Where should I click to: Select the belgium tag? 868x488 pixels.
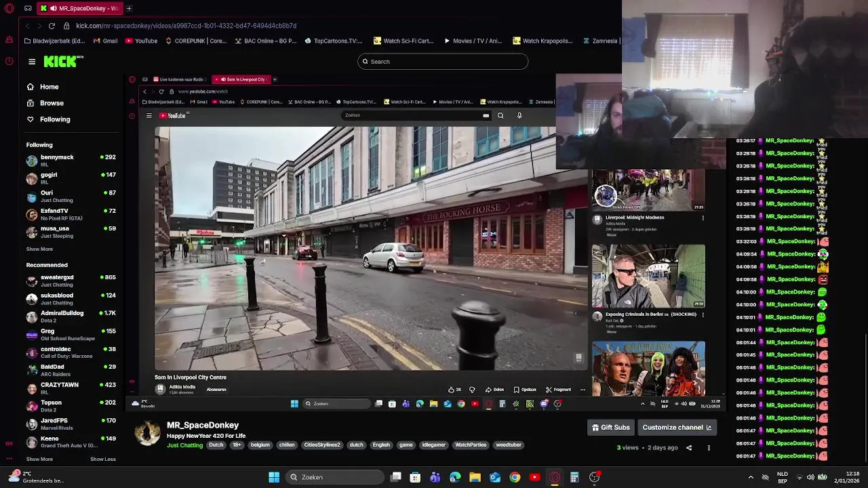(260, 445)
